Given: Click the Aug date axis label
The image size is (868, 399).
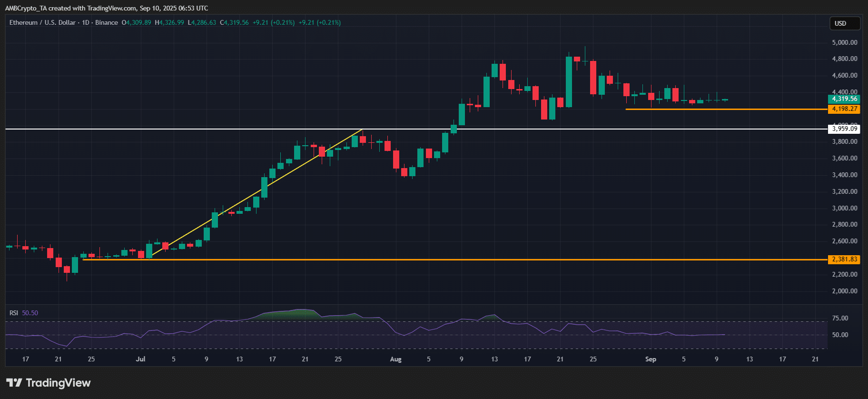Looking at the screenshot, I should point(395,359).
